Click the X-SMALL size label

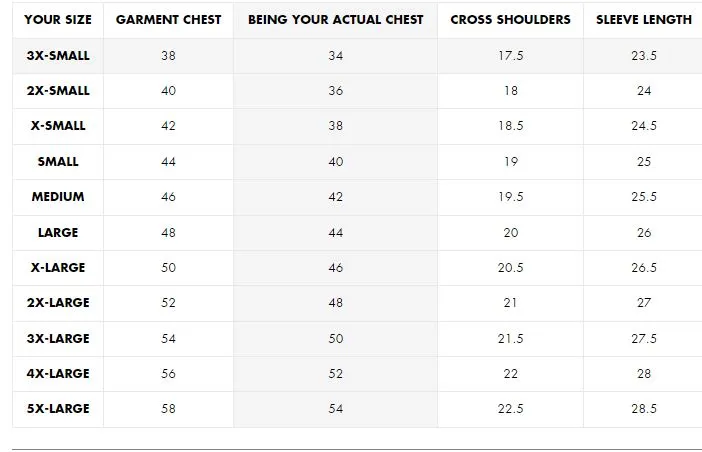(x=58, y=126)
